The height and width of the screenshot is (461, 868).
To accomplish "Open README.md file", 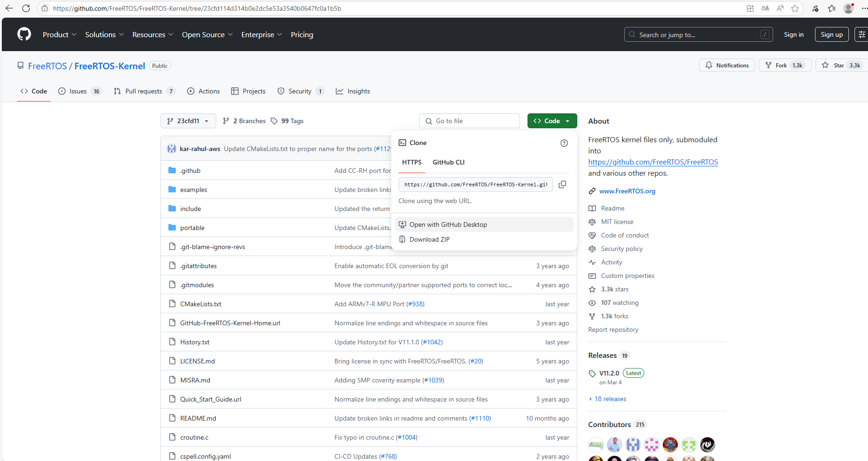I will tap(198, 418).
